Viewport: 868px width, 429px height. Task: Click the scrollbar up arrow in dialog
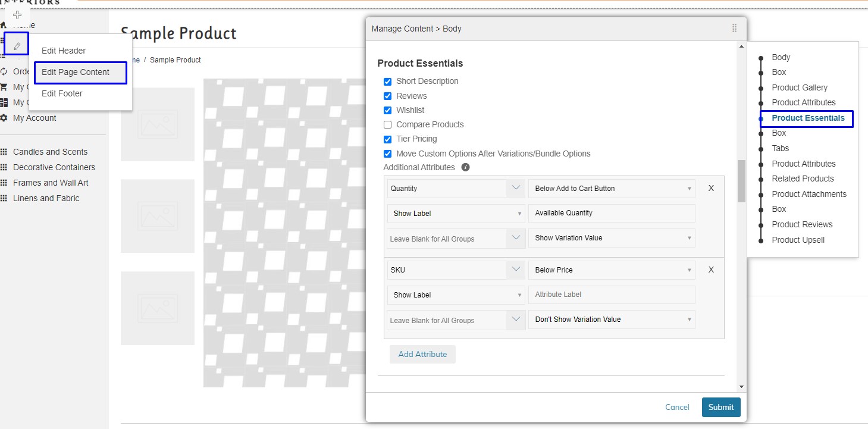click(x=741, y=46)
